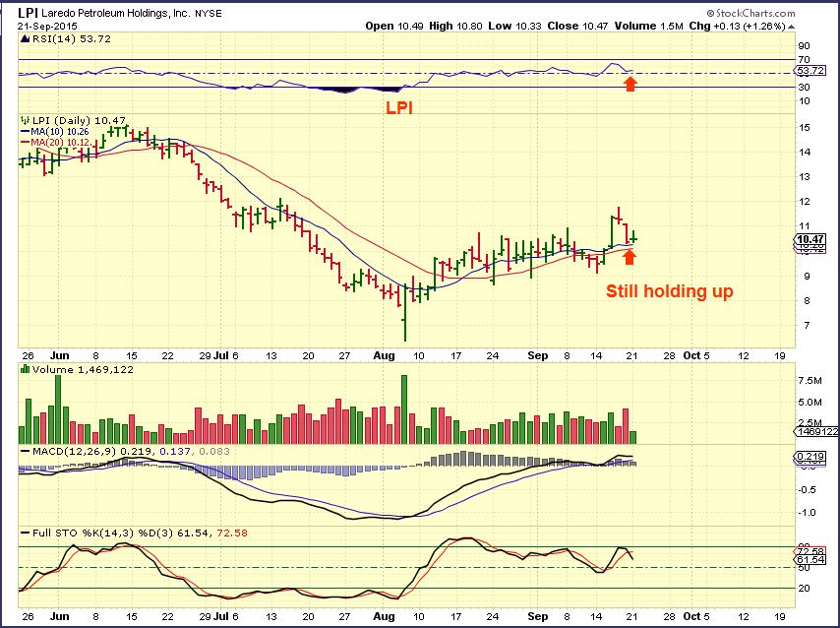Click the small triangle after the Chg value

click(x=791, y=27)
